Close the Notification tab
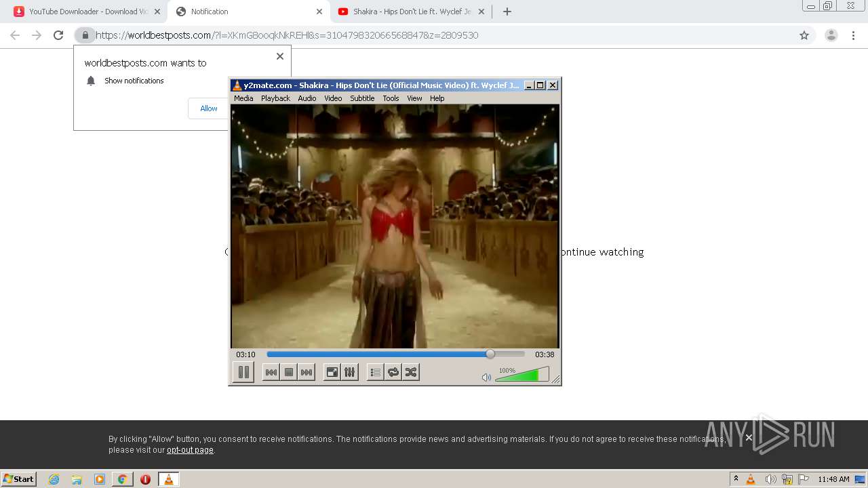The image size is (868, 488). [319, 12]
